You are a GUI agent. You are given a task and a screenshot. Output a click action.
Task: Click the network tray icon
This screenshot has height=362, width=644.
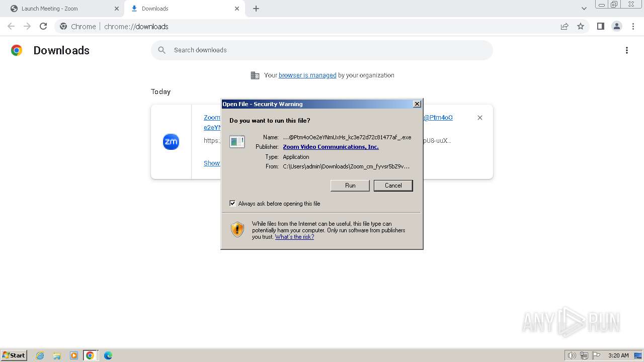[584, 355]
